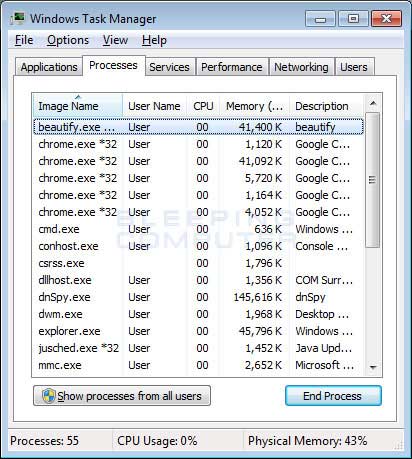Click the 145,616 K memory value
Image resolution: width=412 pixels, height=459 pixels.
pos(258,297)
